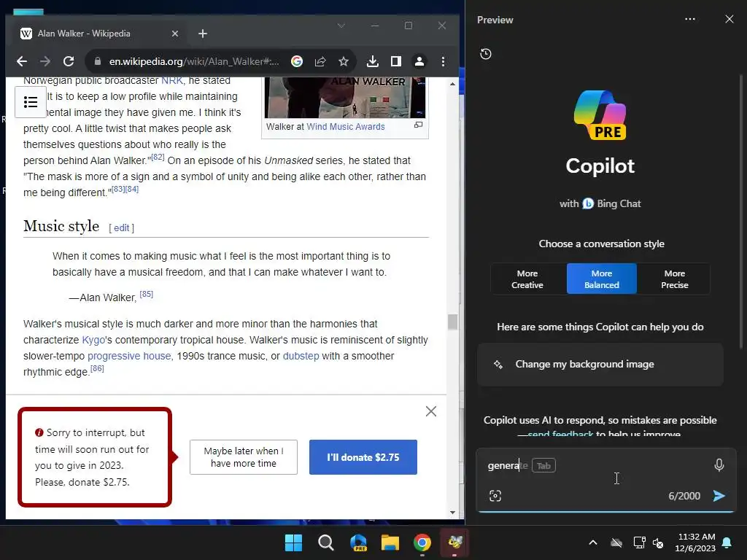Click muted volume tray icon

tap(658, 542)
